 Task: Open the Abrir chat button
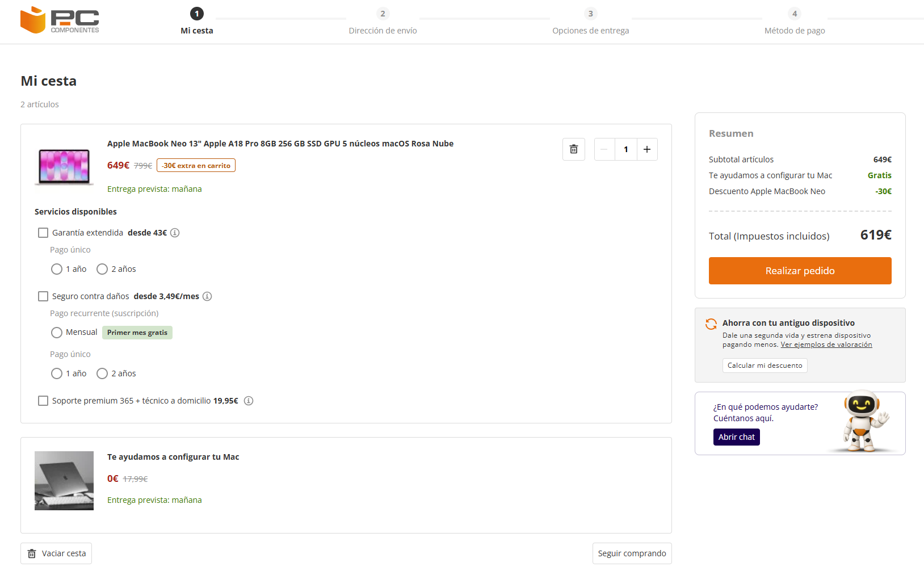(737, 437)
